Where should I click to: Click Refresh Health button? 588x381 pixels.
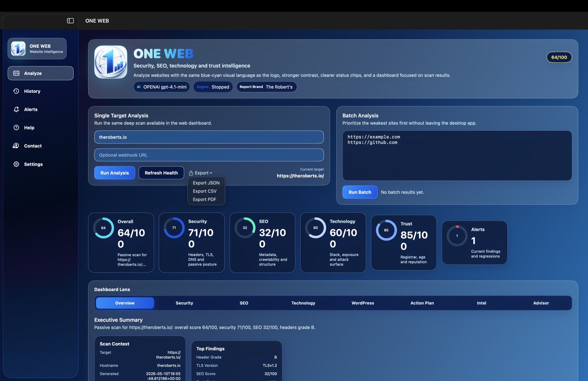tap(161, 173)
